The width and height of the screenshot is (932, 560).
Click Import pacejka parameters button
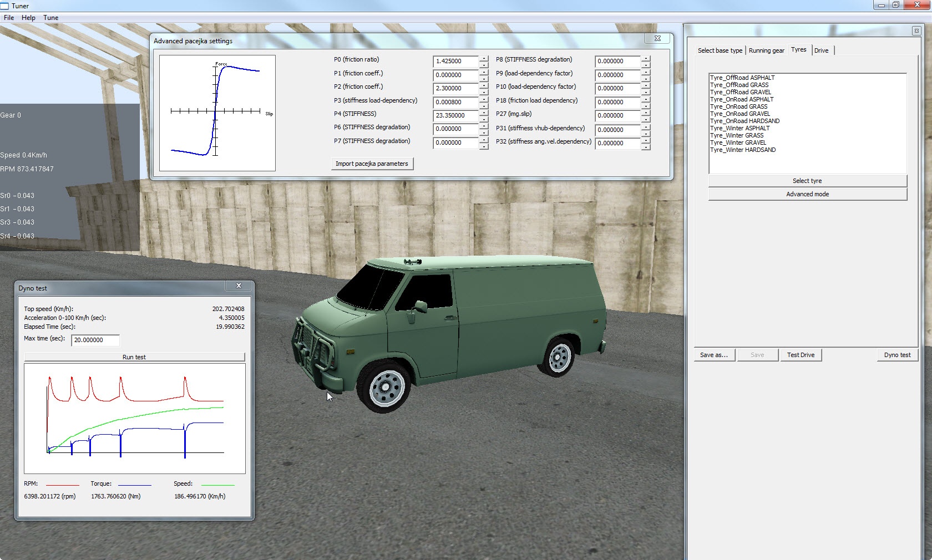[x=372, y=164]
